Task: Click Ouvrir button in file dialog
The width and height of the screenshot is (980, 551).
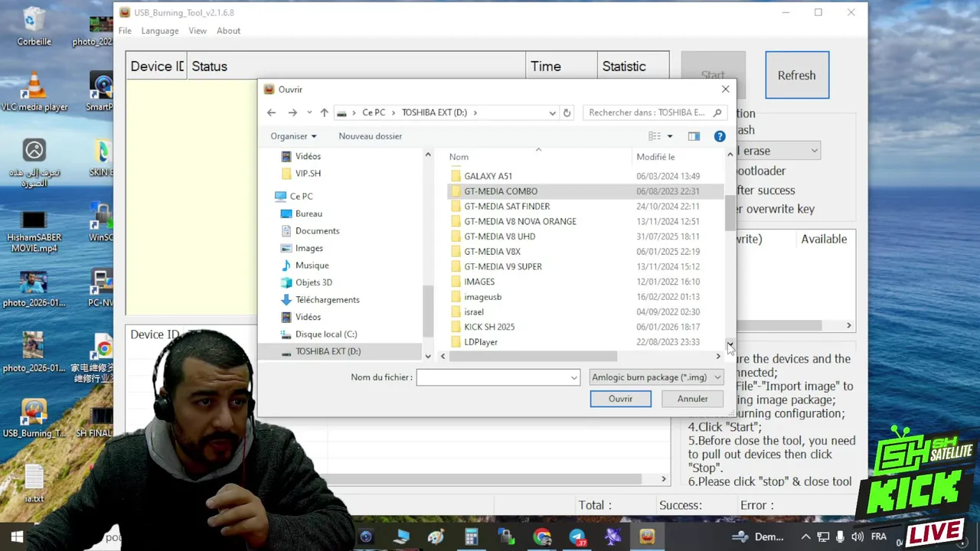Action: point(620,399)
